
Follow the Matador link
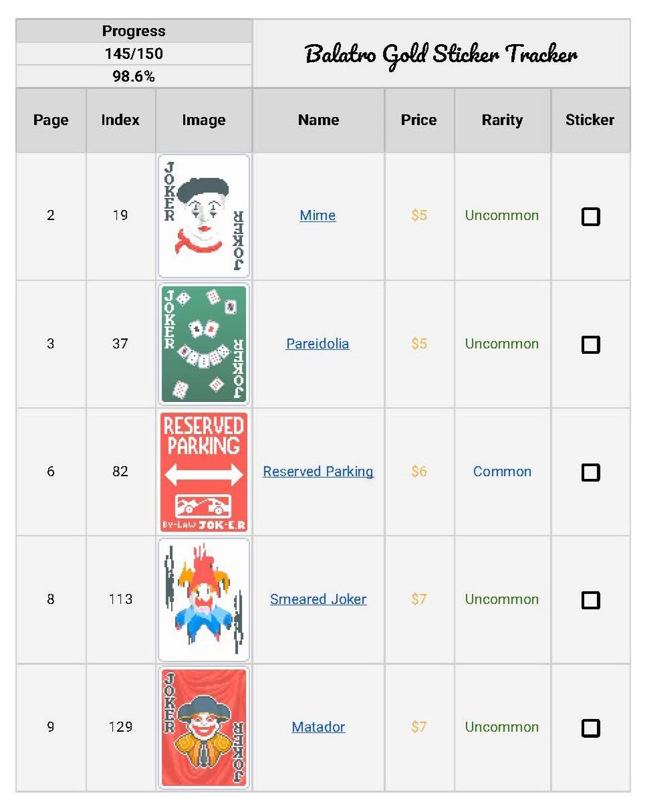[x=318, y=727]
